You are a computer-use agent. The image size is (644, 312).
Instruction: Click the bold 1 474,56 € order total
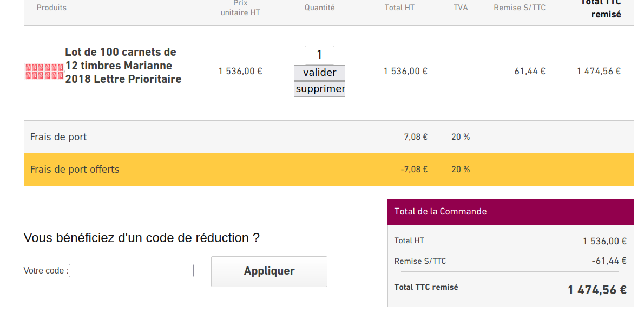[597, 290]
